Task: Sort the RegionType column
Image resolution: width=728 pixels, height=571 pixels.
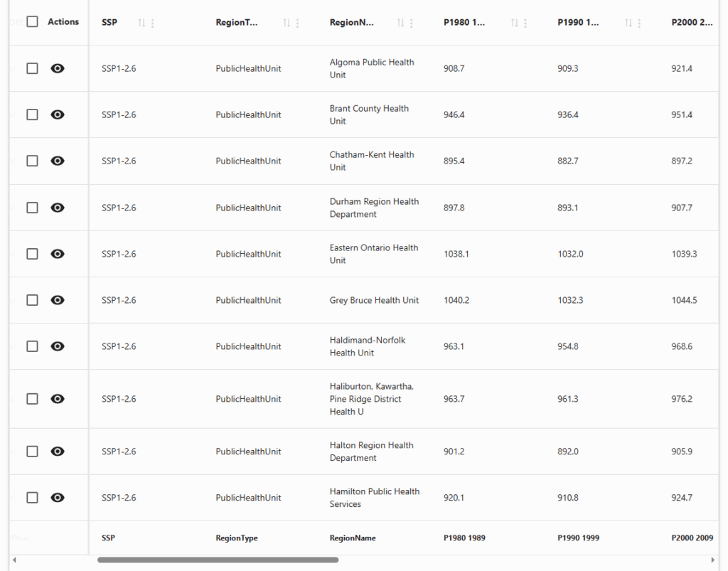Action: click(287, 23)
